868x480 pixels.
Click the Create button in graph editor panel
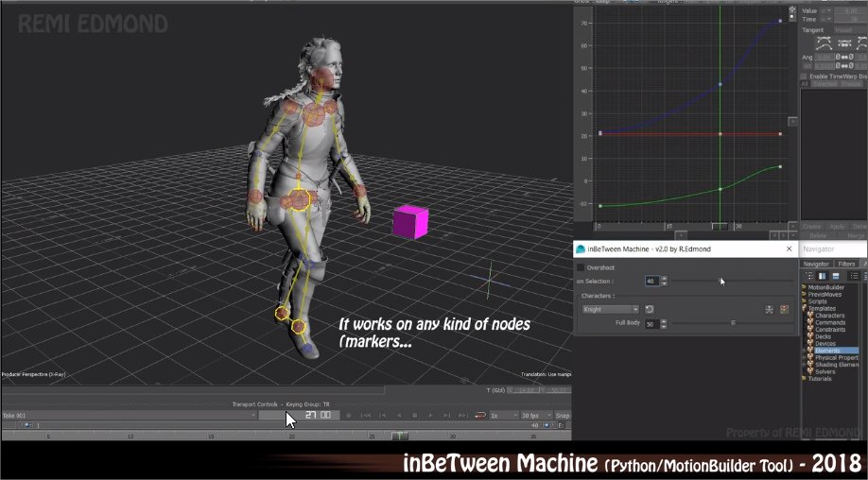tap(811, 227)
